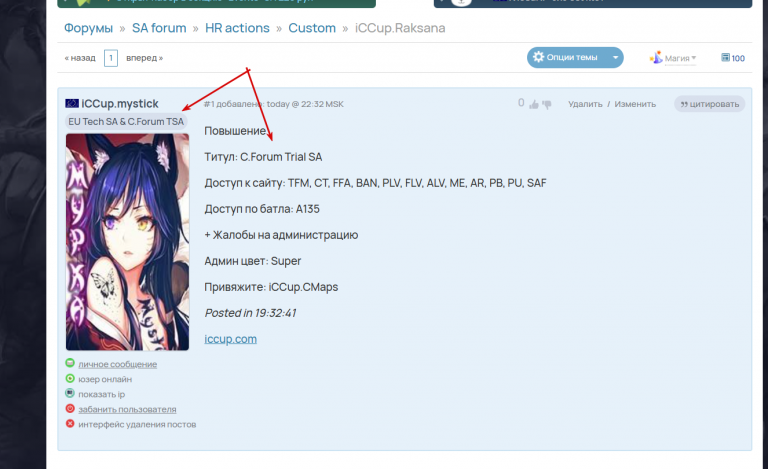Screen dimensions: 768x469
Task: Click 'Привяжите: iCCup.CMaps' text
Action: 271,287
